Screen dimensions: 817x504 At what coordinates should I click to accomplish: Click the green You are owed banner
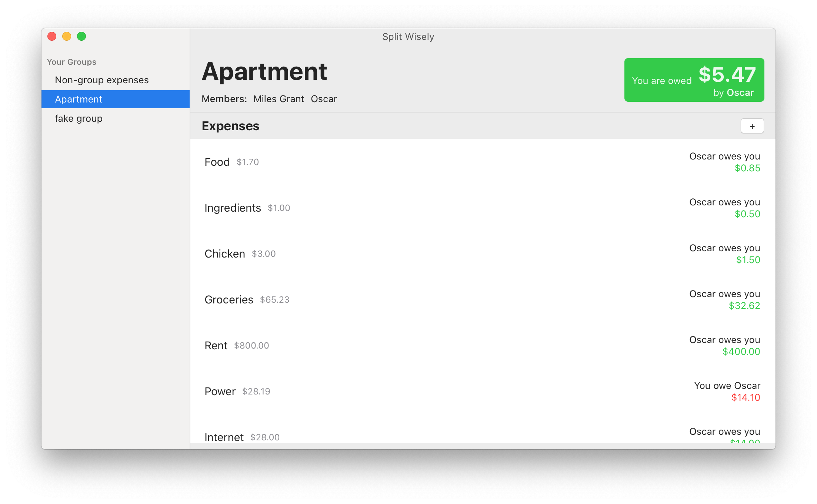click(694, 80)
